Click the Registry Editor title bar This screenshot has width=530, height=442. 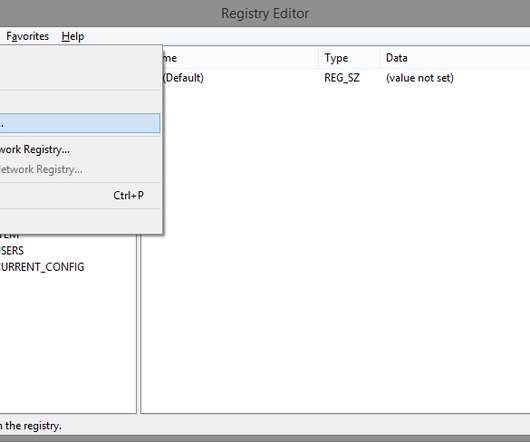[265, 14]
